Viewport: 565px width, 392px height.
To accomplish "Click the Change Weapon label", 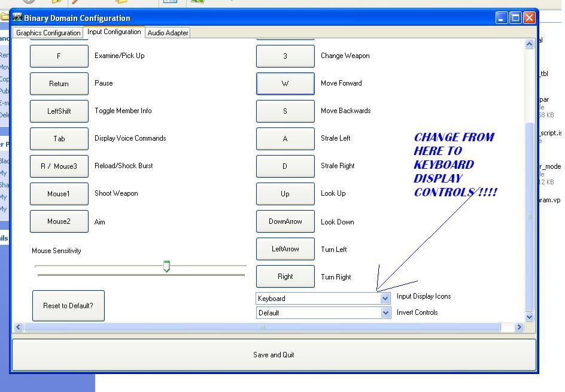I will pos(345,56).
